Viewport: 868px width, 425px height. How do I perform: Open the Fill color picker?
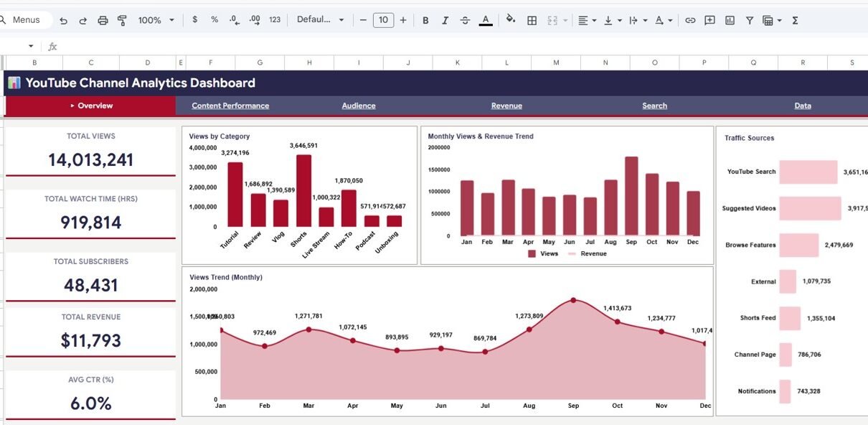(510, 20)
